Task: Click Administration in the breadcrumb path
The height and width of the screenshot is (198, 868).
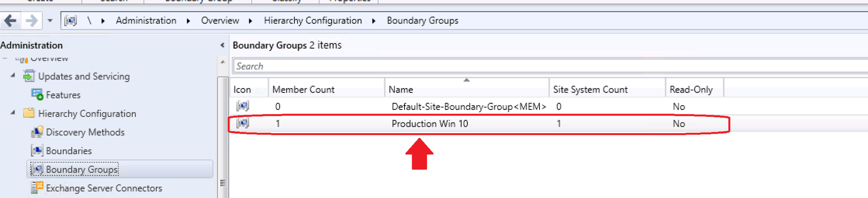Action: 146,20
